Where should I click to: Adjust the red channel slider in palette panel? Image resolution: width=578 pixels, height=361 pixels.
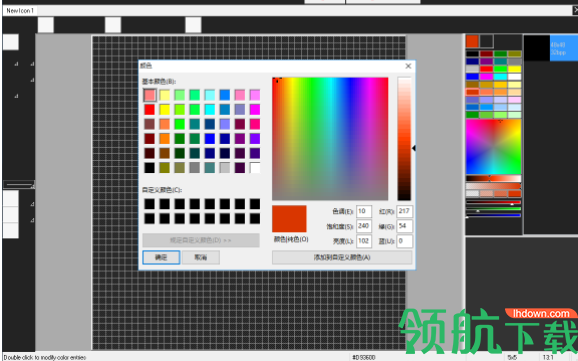493,202
